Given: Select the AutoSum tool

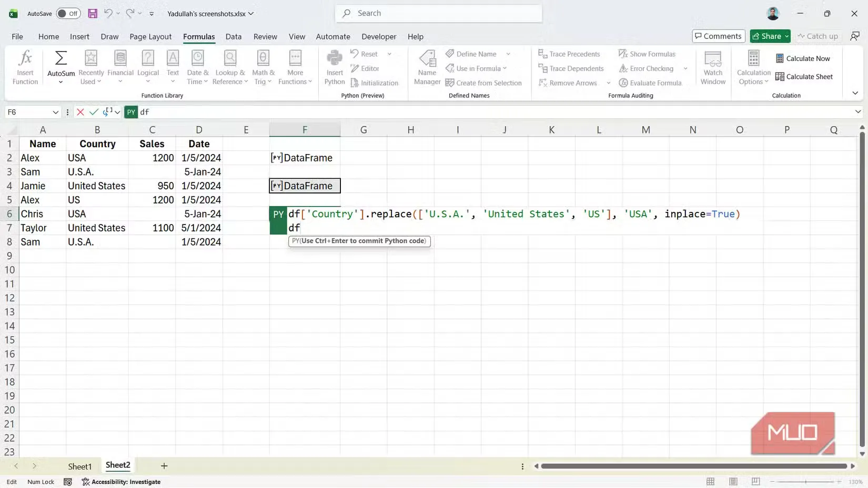Looking at the screenshot, I should coord(60,63).
